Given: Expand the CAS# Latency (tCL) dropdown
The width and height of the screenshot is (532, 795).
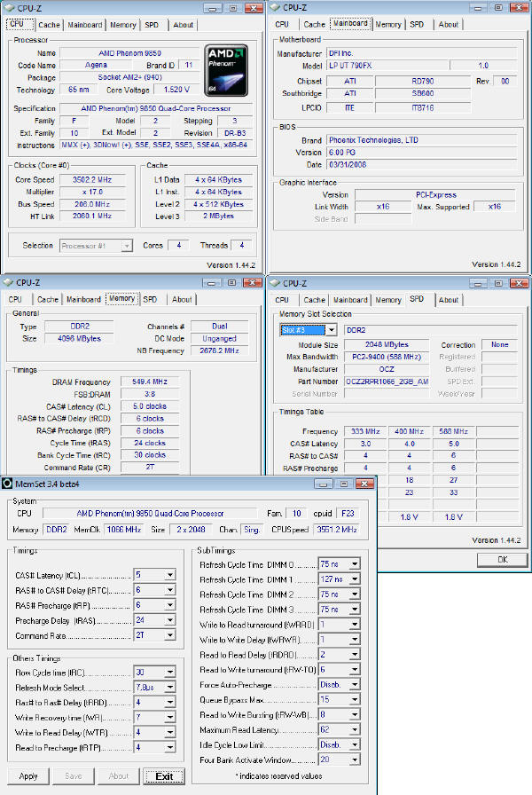Looking at the screenshot, I should [x=169, y=575].
